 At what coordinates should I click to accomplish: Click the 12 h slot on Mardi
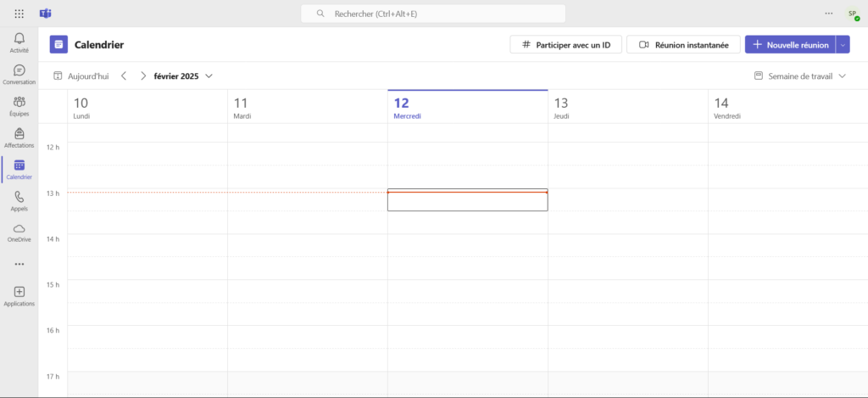pos(307,154)
